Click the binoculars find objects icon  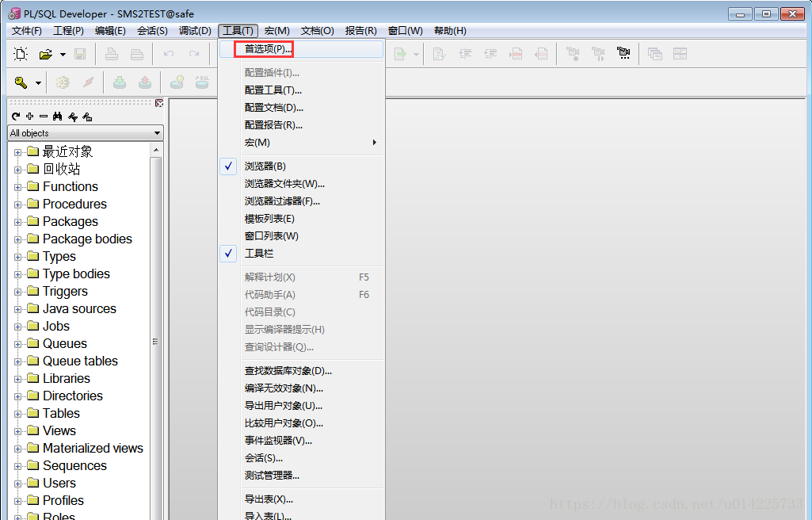point(58,117)
